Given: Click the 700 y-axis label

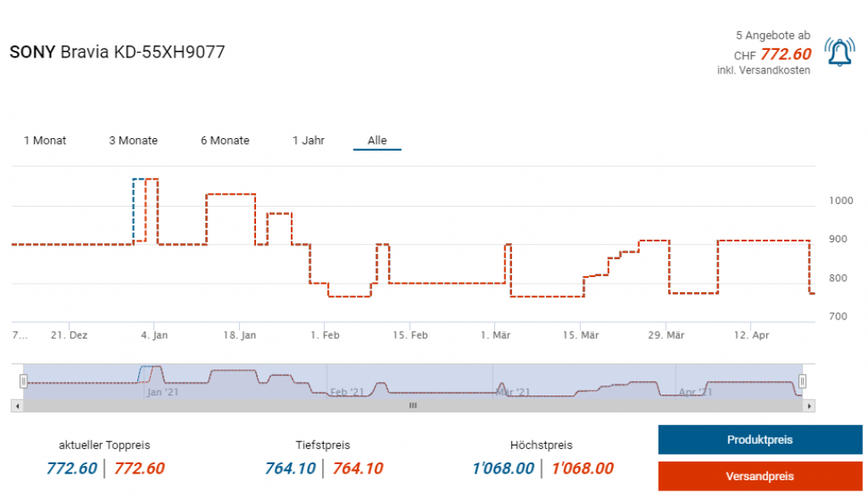Looking at the screenshot, I should click(838, 317).
